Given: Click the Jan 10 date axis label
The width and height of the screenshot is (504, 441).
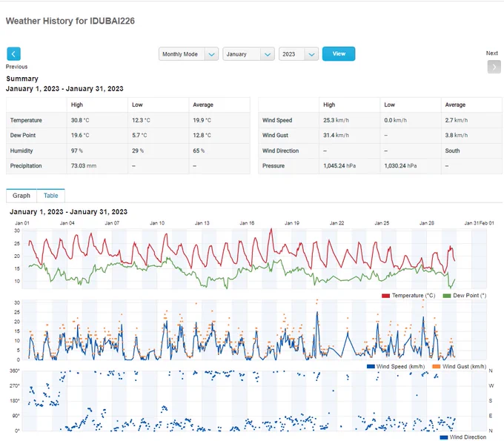Looking at the screenshot, I should (157, 223).
